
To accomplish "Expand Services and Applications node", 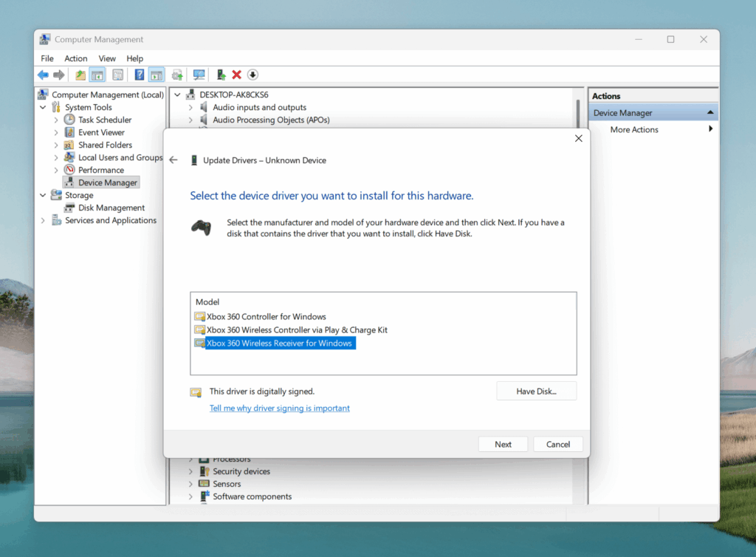I will coord(43,220).
